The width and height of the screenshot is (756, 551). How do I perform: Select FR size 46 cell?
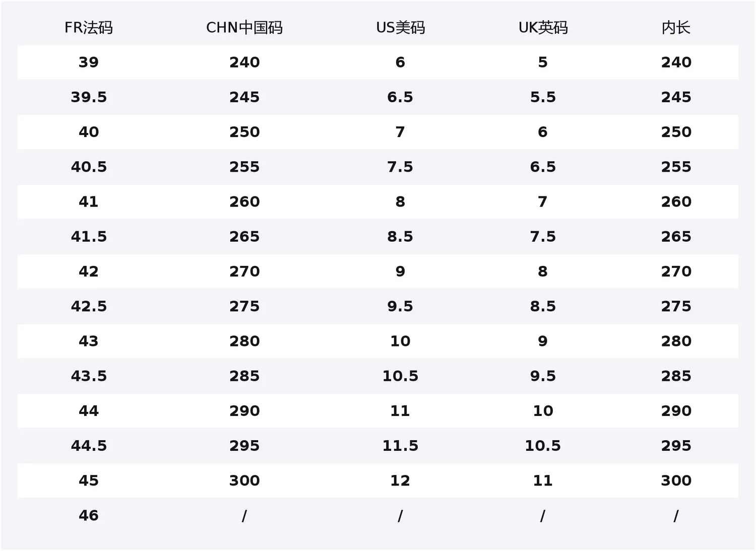tap(89, 515)
